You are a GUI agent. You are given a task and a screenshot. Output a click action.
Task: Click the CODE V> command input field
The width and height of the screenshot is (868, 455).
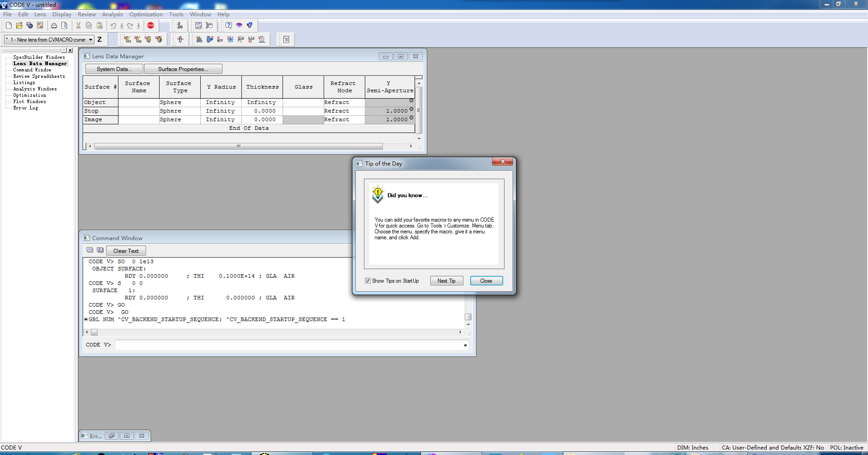click(x=288, y=345)
